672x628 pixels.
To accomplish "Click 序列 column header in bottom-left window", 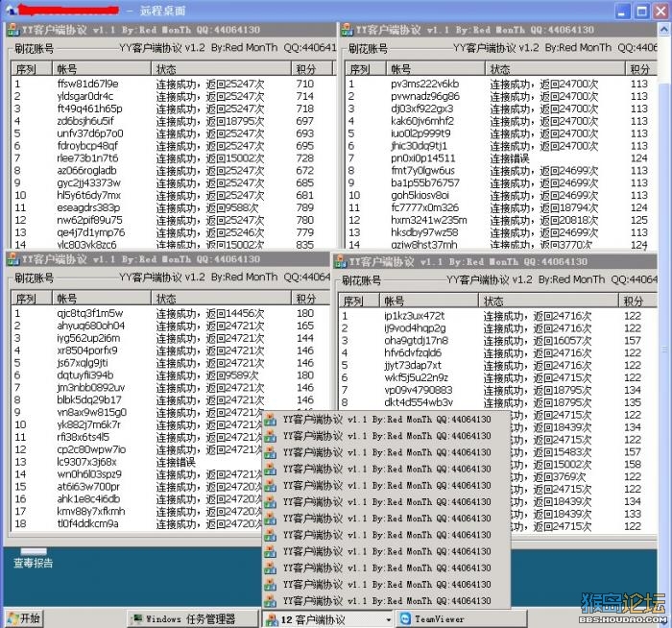I will (x=31, y=299).
